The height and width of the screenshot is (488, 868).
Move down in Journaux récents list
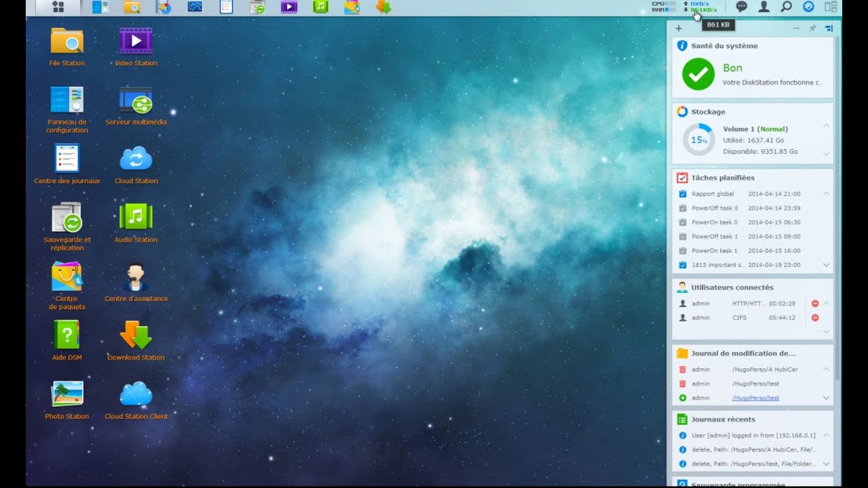coord(826,464)
